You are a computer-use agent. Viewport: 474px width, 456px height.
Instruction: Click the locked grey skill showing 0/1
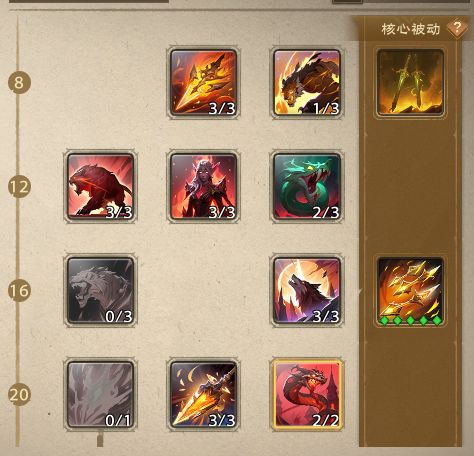click(x=100, y=394)
